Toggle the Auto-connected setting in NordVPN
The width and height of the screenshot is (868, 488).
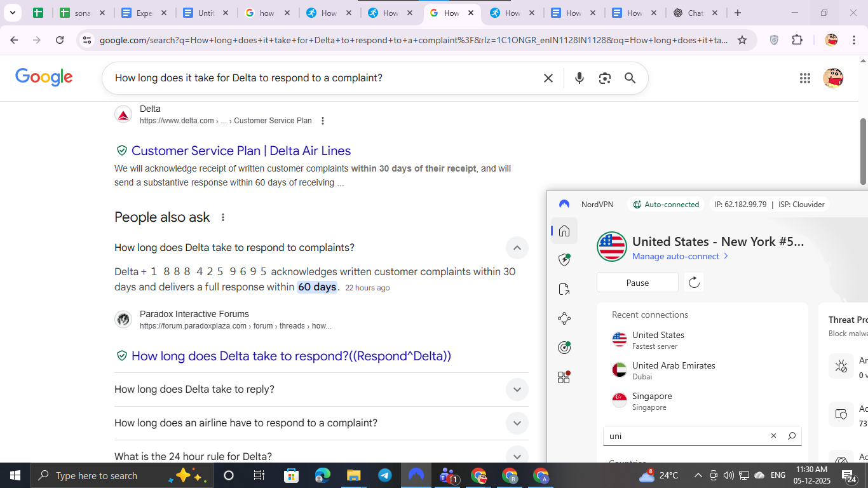click(x=666, y=204)
